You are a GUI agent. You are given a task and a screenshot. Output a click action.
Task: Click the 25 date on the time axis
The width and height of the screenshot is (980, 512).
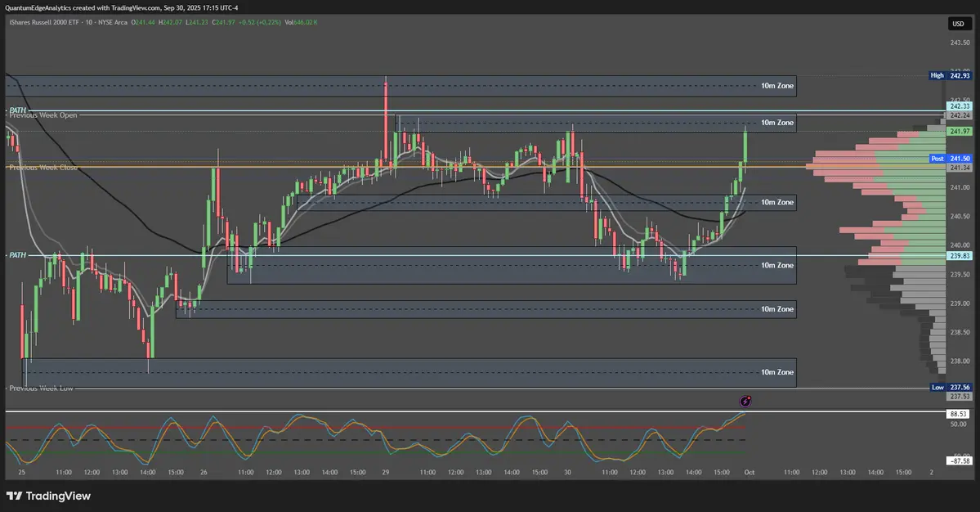pos(22,472)
